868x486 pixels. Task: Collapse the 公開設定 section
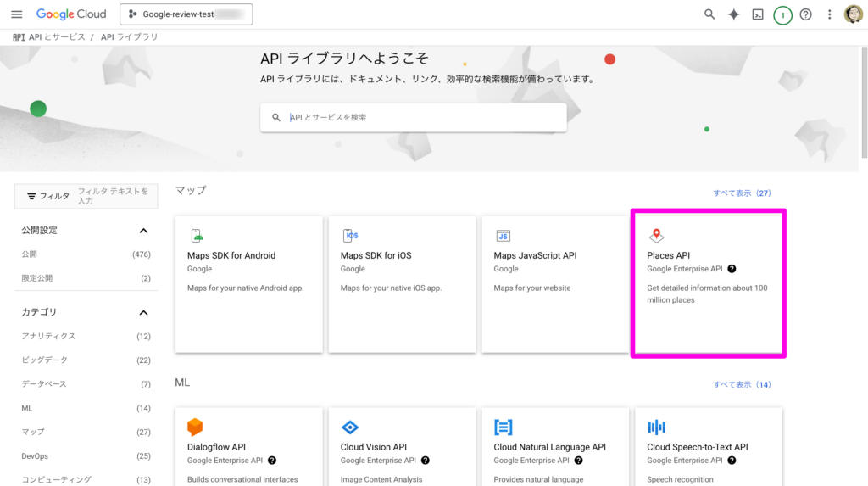point(143,231)
